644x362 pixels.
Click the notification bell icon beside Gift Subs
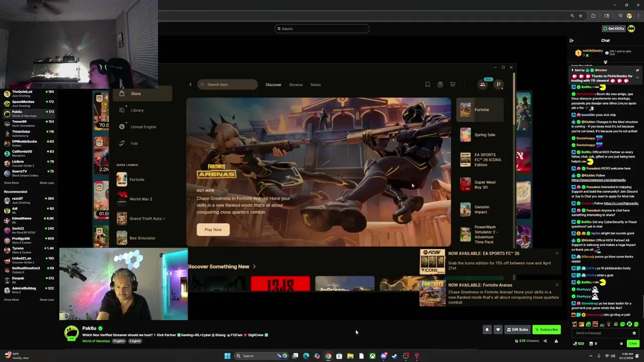[x=487, y=330]
